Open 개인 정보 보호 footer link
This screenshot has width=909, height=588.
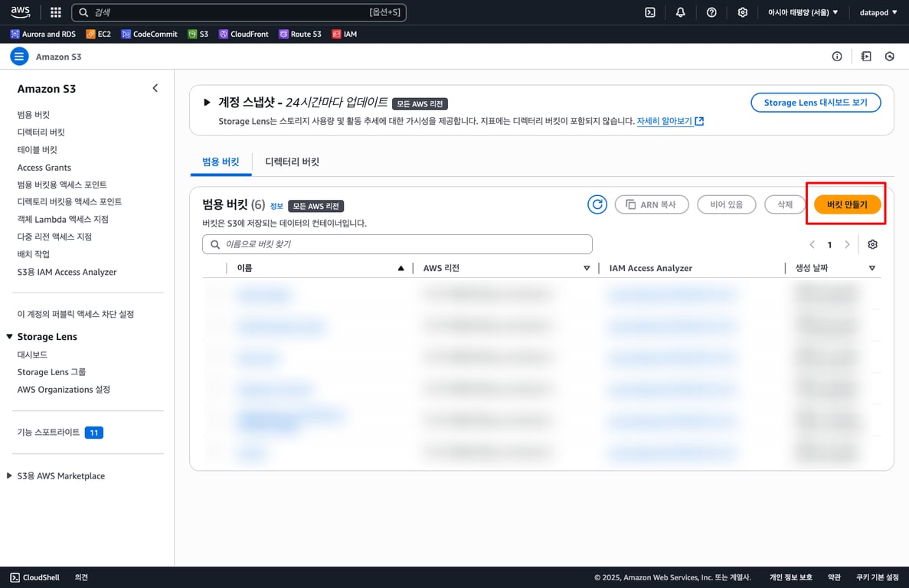[x=791, y=577]
